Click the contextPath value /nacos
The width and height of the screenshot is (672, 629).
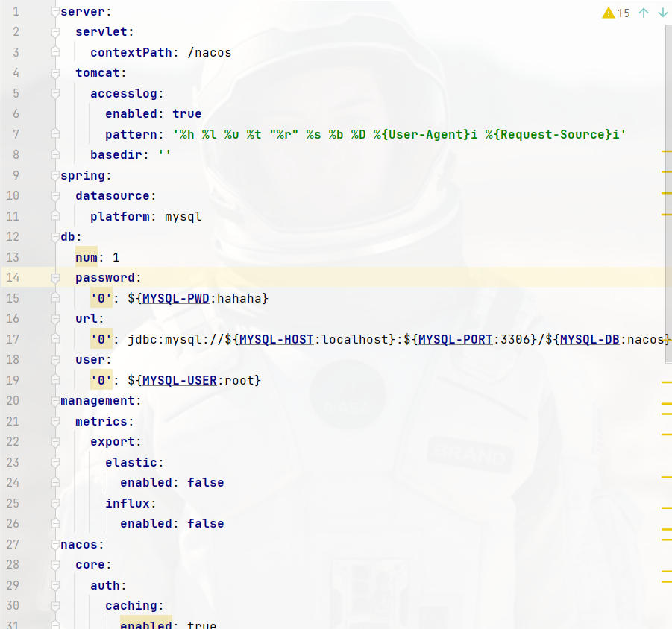pos(210,52)
